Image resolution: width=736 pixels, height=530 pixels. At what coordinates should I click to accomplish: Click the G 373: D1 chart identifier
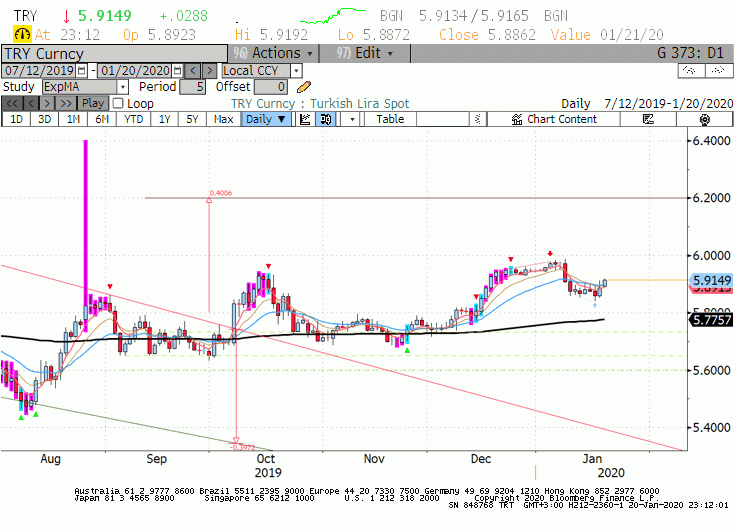pos(690,53)
